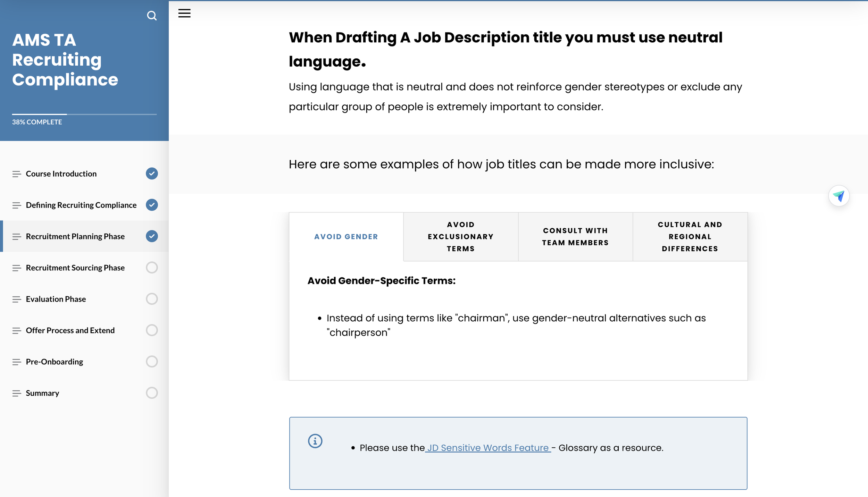Open Recruitment Sourcing Phase lesson

tap(75, 268)
